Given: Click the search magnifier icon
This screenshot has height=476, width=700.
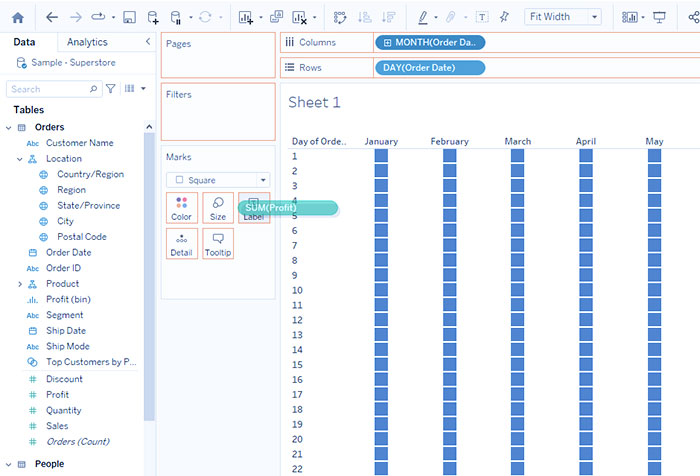Looking at the screenshot, I should coord(93,89).
